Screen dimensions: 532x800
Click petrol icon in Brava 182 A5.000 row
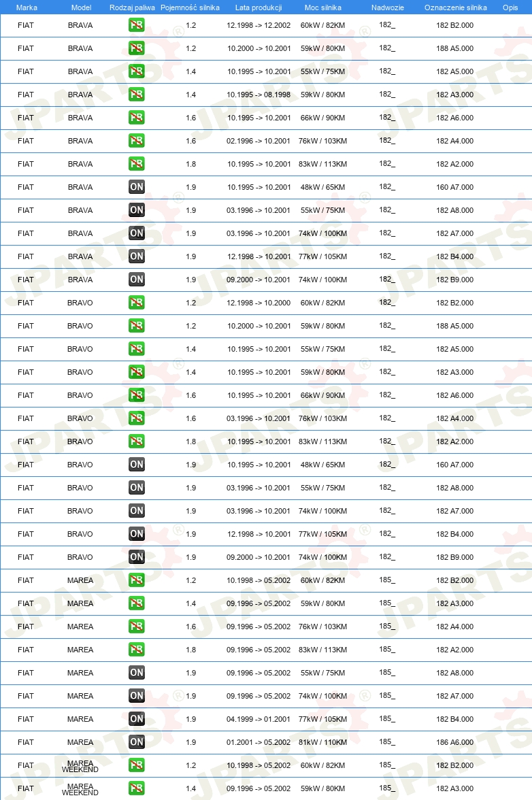136,71
